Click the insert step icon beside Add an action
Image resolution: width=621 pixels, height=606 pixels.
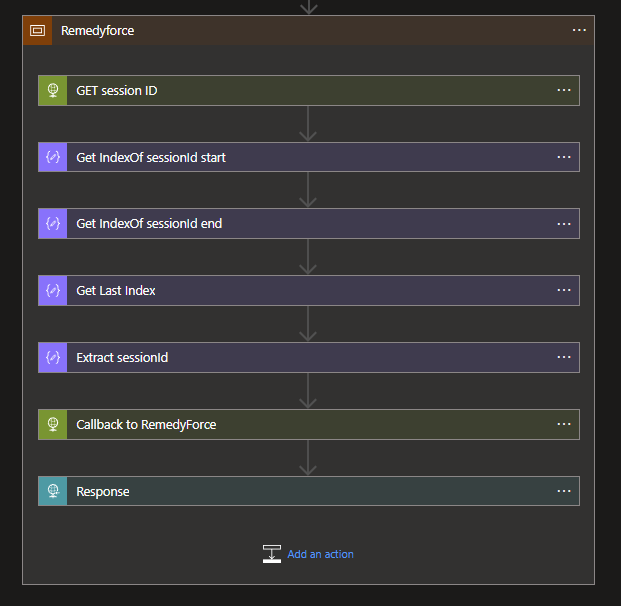[x=272, y=554]
